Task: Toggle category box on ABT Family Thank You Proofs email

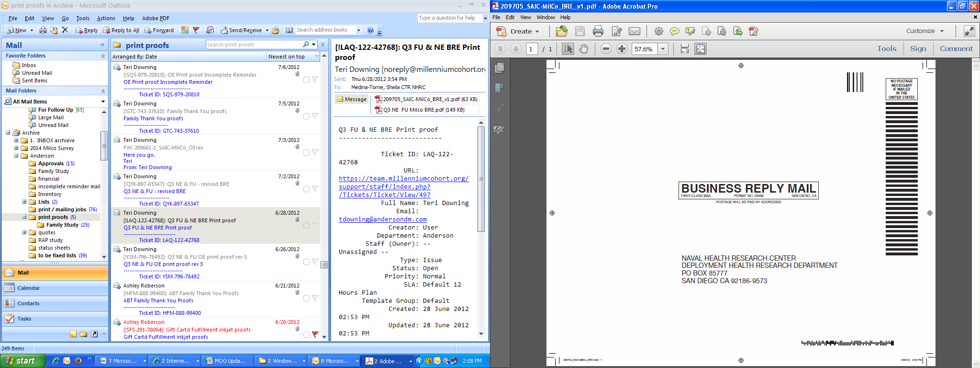Action: tap(306, 299)
